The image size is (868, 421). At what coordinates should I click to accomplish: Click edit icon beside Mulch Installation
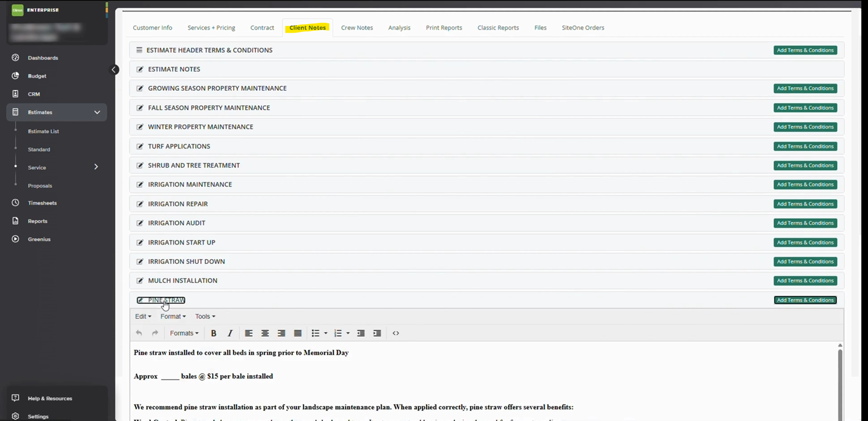tap(140, 281)
